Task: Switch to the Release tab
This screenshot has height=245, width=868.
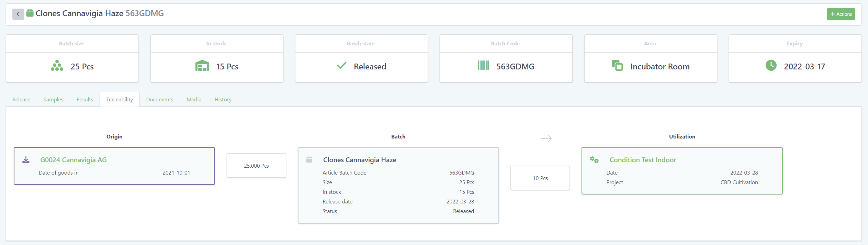Action: (21, 100)
